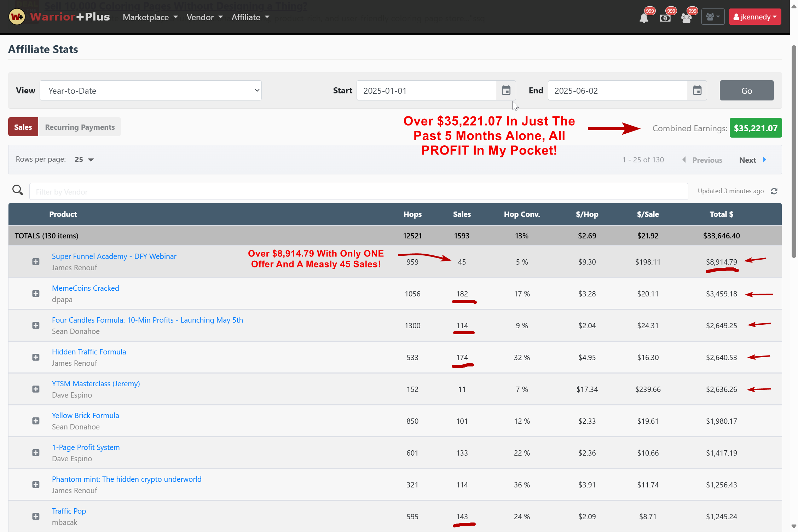Expand the Four Candles Formula row
This screenshot has height=532, width=798.
click(36, 325)
